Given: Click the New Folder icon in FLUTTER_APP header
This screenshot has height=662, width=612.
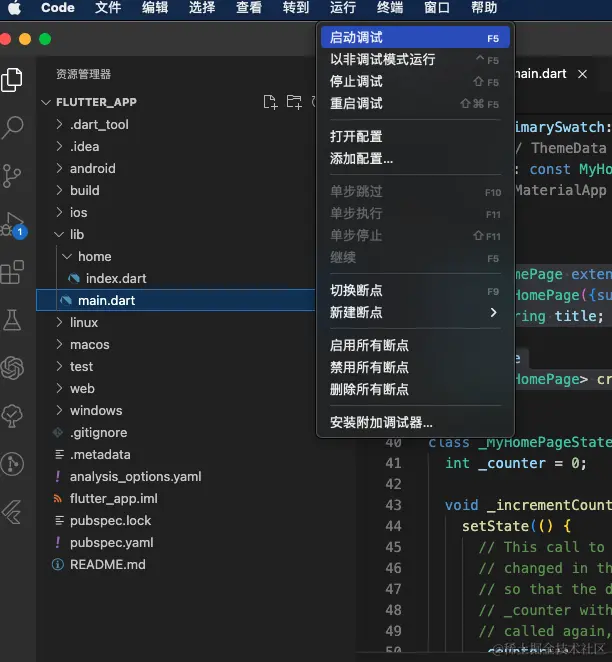Looking at the screenshot, I should [x=294, y=102].
